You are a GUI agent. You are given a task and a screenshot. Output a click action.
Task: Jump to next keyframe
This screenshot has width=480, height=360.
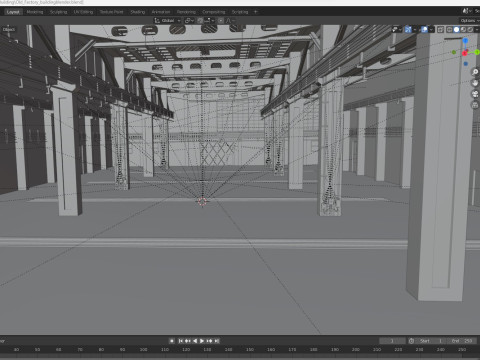pyautogui.click(x=209, y=341)
